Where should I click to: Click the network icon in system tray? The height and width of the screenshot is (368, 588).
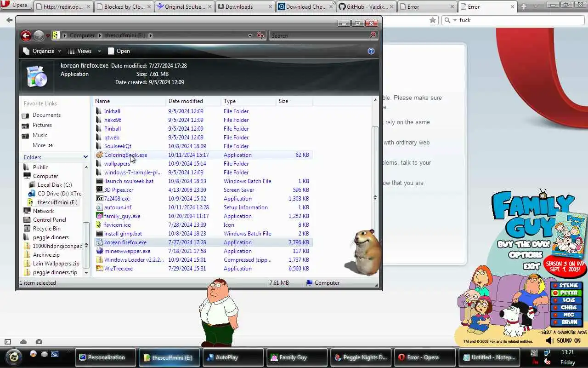coord(547,353)
